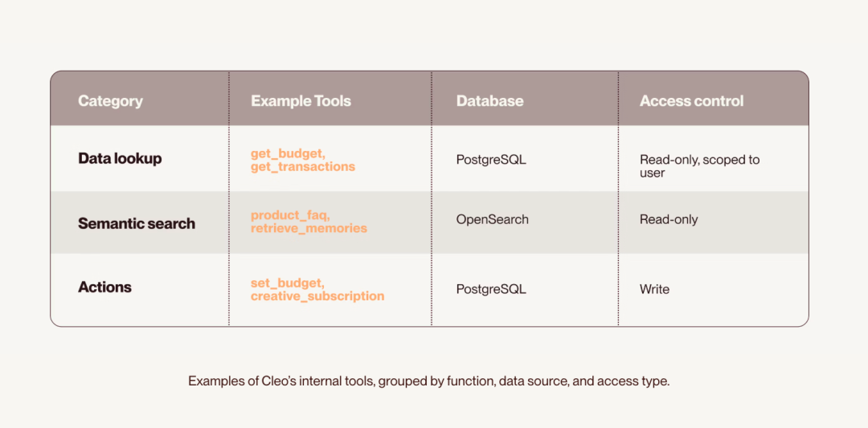Select the Actions row label

pos(104,287)
